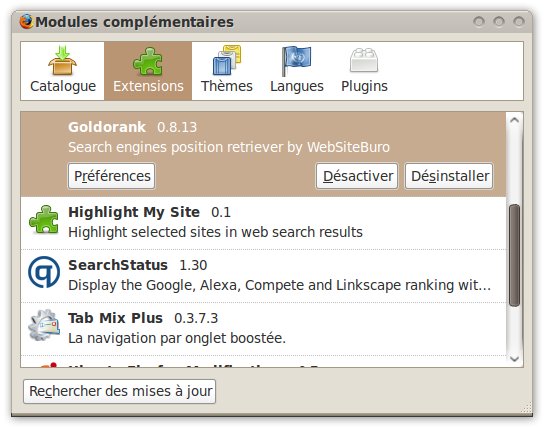Click the window resize grip corner
Screen dimensions: 544x427
[x=527, y=407]
